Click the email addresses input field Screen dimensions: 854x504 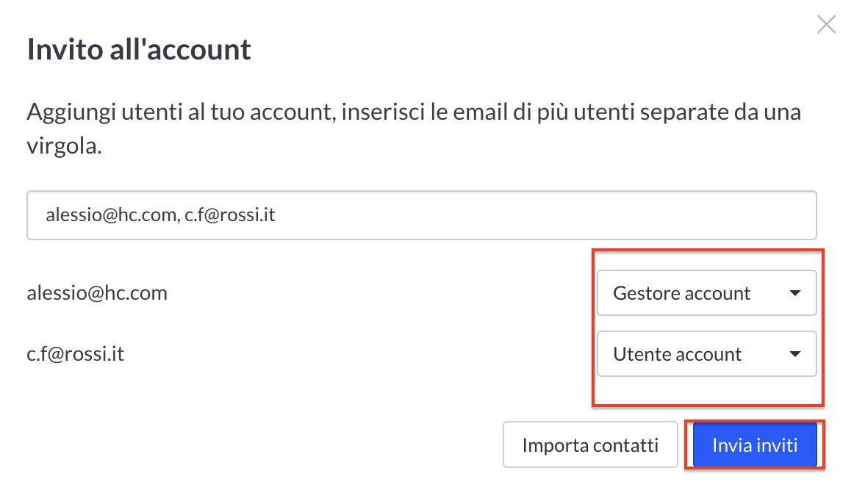click(x=421, y=216)
